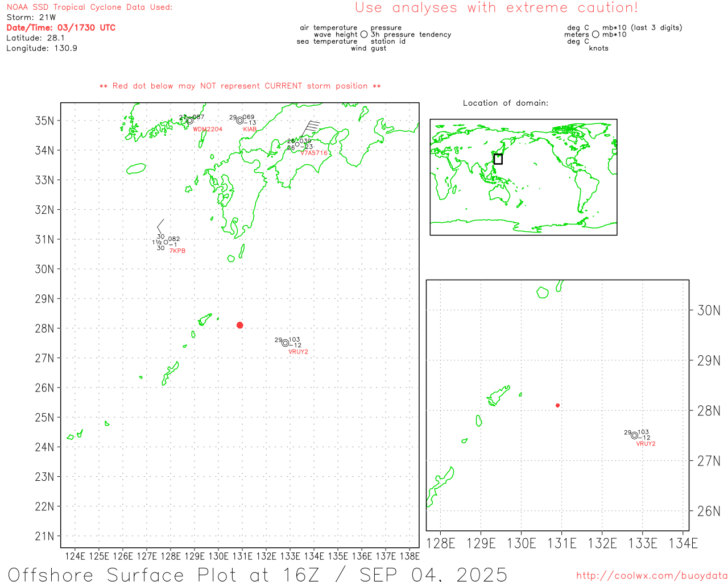Click the 21N latitude label on main map
The width and height of the screenshot is (728, 582).
pos(45,536)
